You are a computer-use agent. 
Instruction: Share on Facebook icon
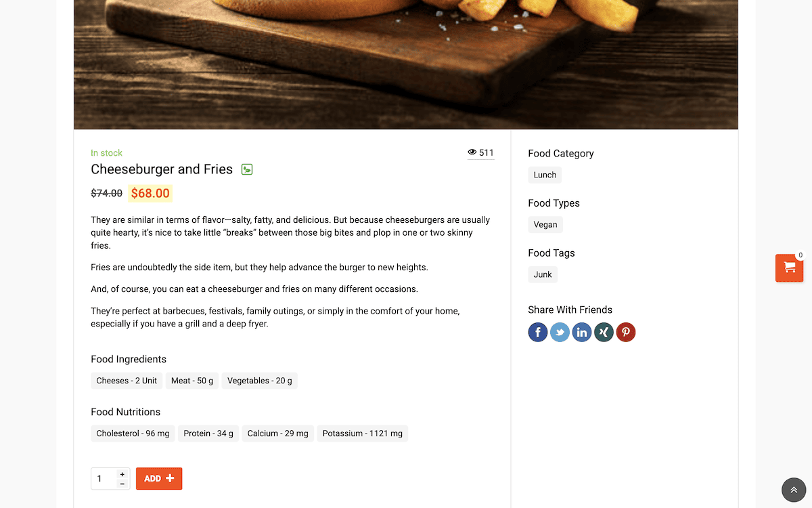point(538,333)
